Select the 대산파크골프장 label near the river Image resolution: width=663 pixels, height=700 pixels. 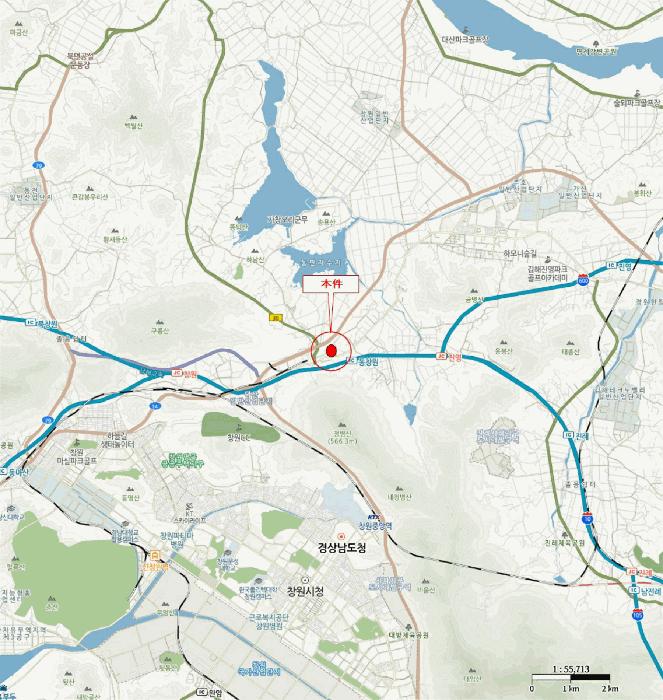pyautogui.click(x=465, y=40)
